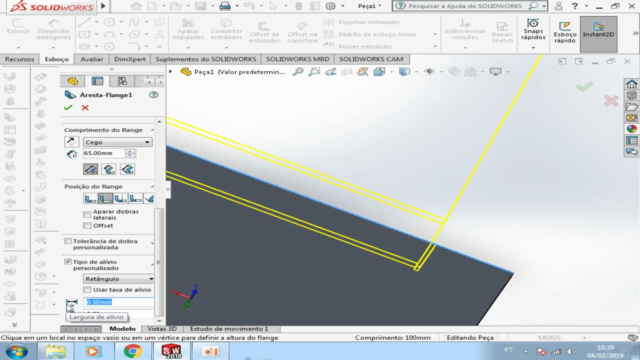This screenshot has width=640, height=360.
Task: Uncheck Tipo de alívio personalizado
Action: (x=68, y=262)
